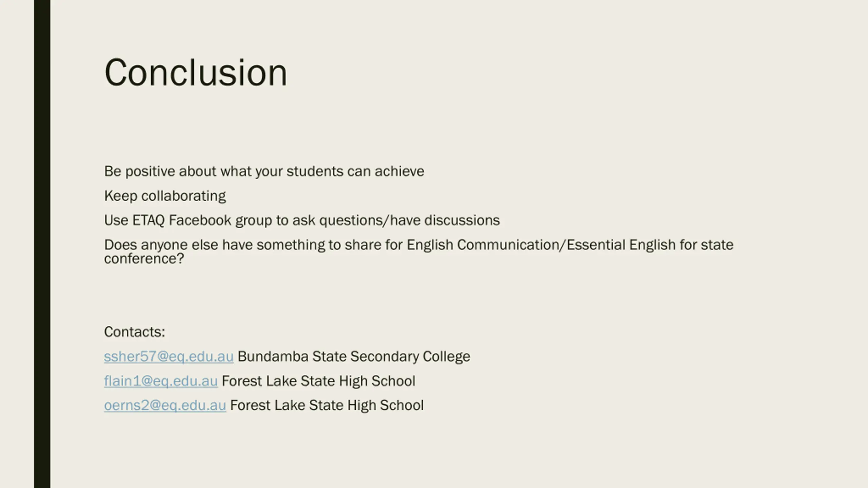This screenshot has height=488, width=868.
Task: Open the flain1@eq.edu.au email link
Action: pos(161,381)
